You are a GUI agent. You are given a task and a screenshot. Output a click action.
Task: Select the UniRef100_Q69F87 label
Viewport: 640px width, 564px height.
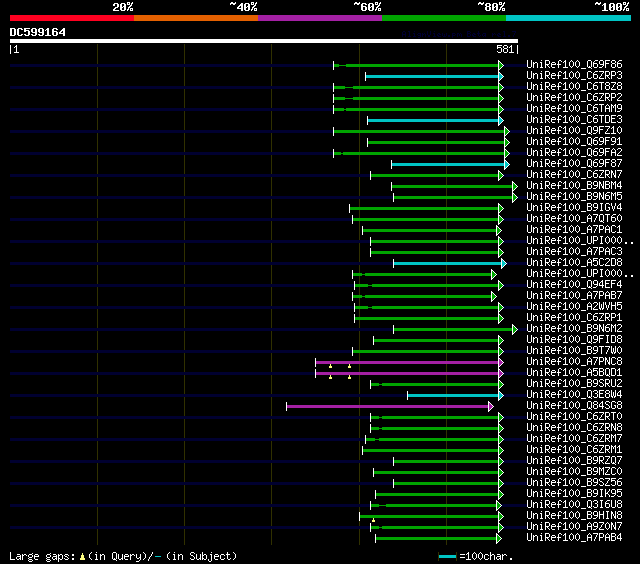574,164
